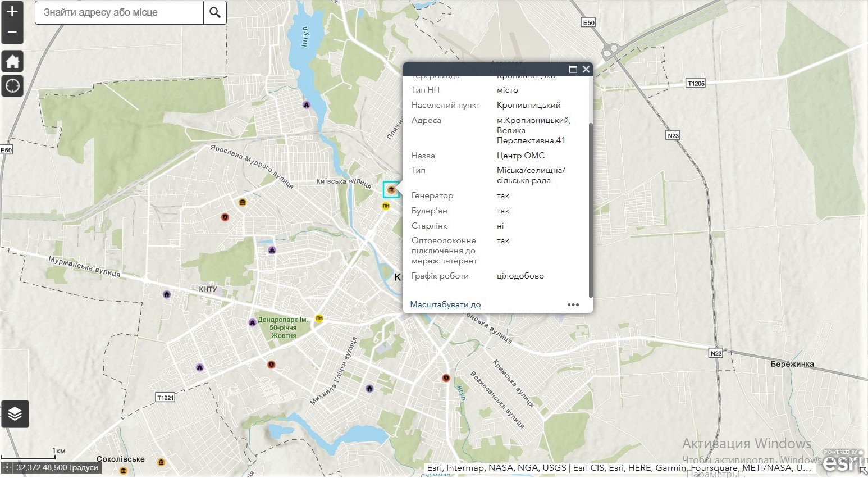This screenshot has height=478, width=868.
Task: Open the popup's three-dot more menu
Action: click(x=573, y=304)
